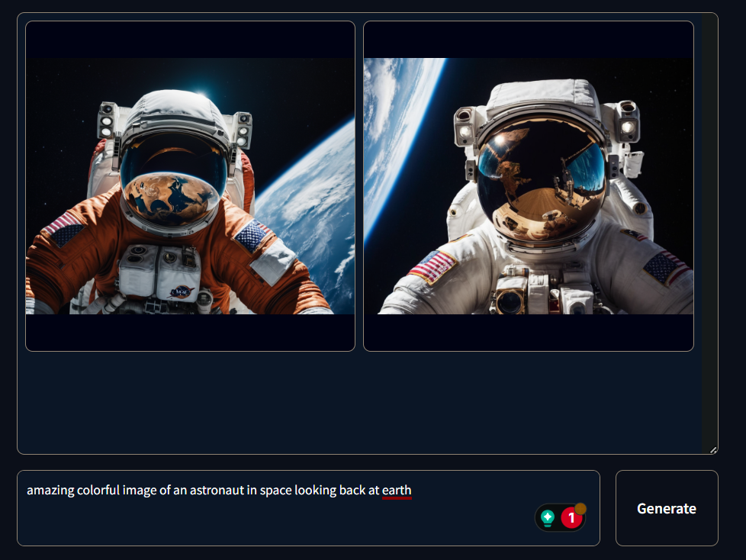This screenshot has height=560, width=746.
Task: Open the red one-error badge
Action: pyautogui.click(x=571, y=517)
